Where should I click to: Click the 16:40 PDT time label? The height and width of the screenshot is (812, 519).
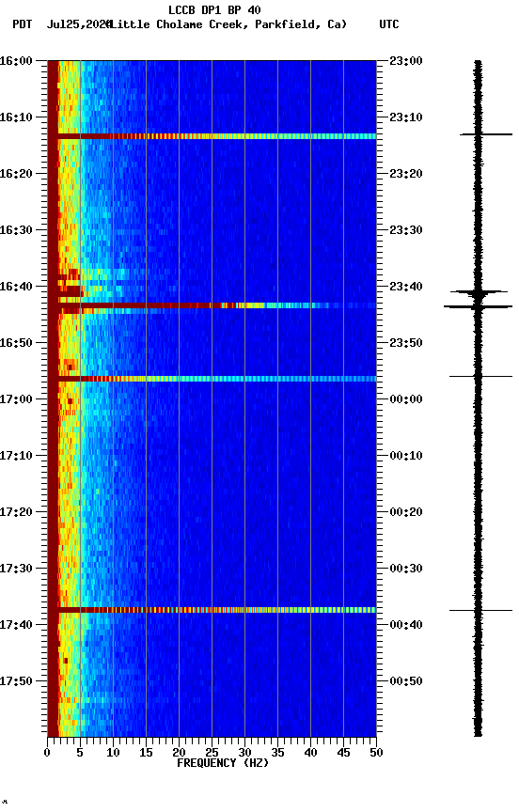16,287
